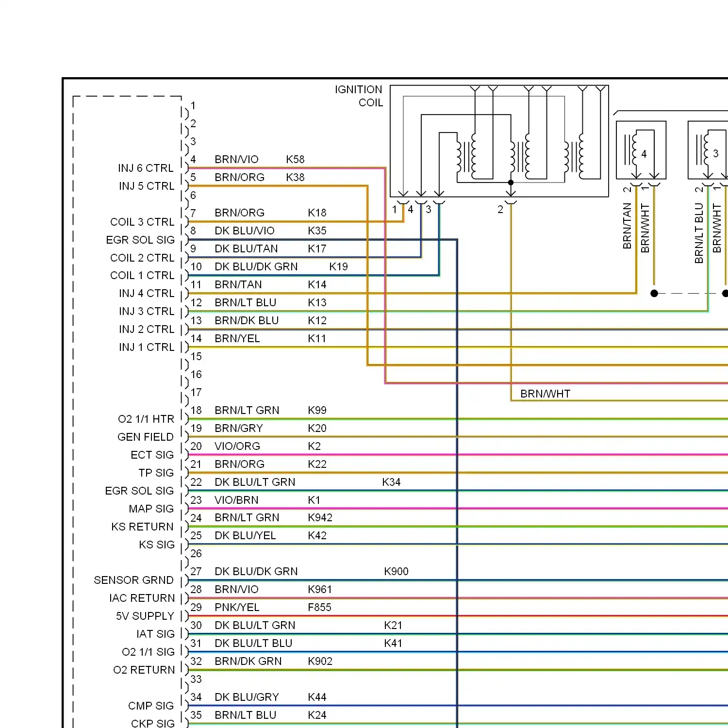Click circuit code K900
728x728 pixels.
click(396, 571)
